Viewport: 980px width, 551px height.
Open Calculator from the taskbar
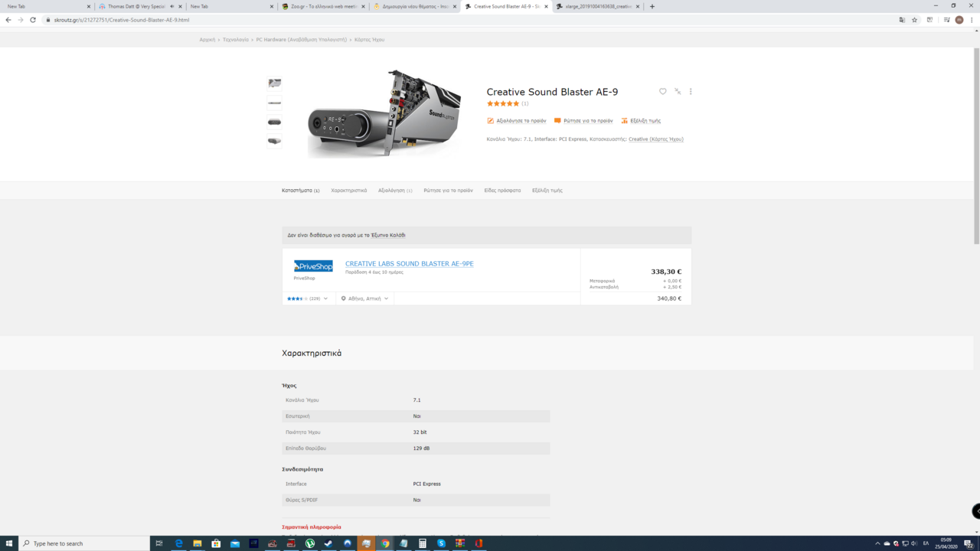coord(422,543)
